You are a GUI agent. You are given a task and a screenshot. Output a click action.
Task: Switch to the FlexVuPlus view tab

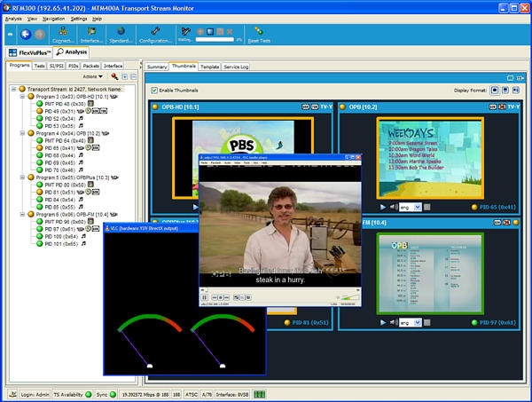click(30, 52)
